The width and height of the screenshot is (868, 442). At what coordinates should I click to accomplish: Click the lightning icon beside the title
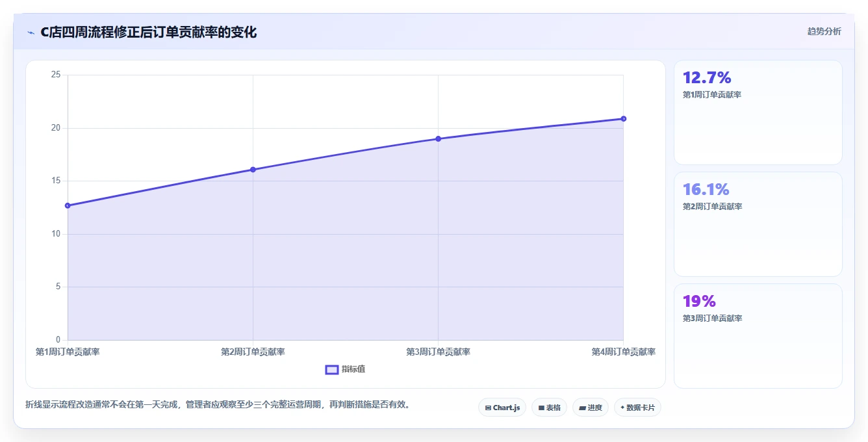point(31,32)
